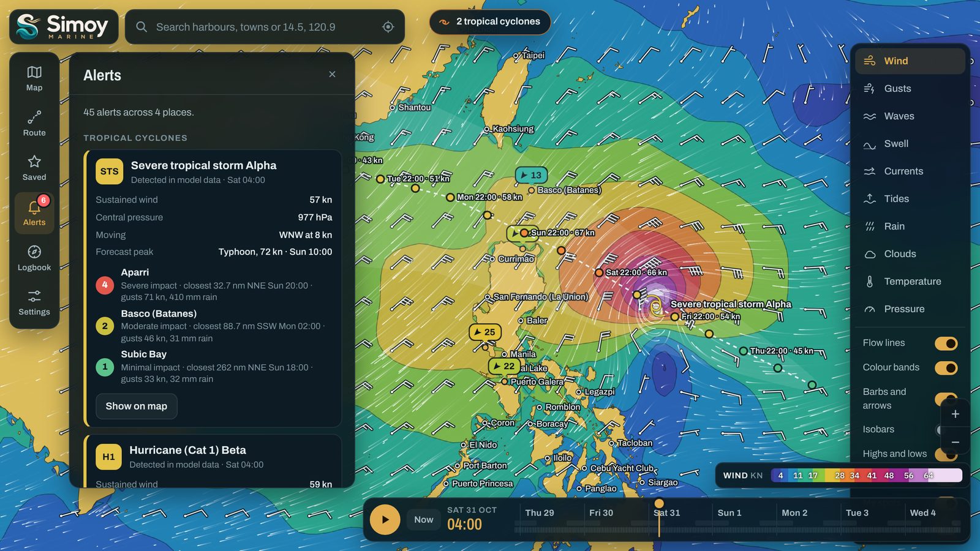Select the Wind layer

[x=910, y=61]
